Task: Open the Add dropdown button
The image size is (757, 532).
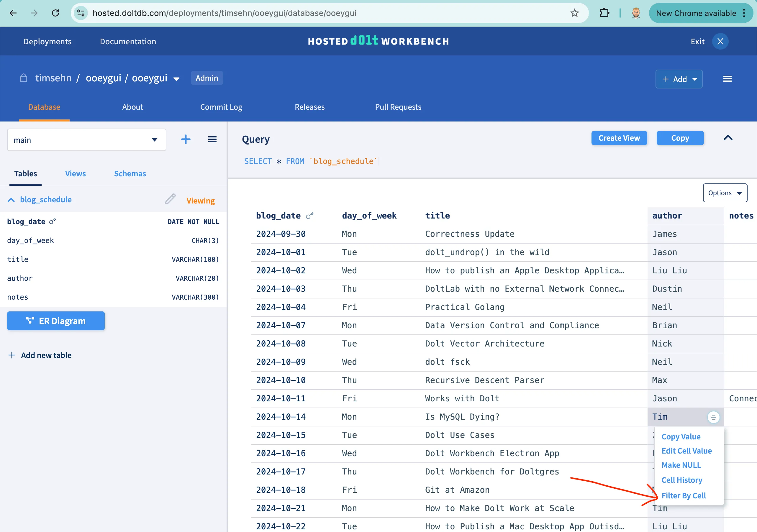Action: coord(679,79)
